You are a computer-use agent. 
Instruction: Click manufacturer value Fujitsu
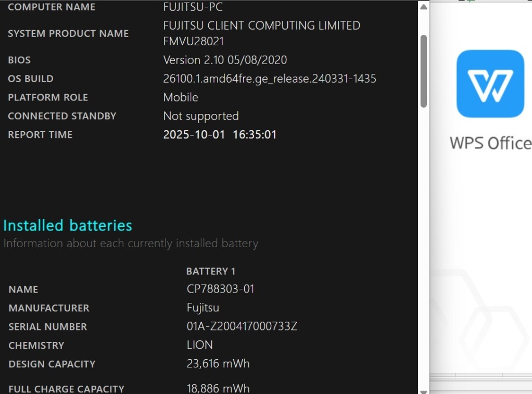coord(203,308)
